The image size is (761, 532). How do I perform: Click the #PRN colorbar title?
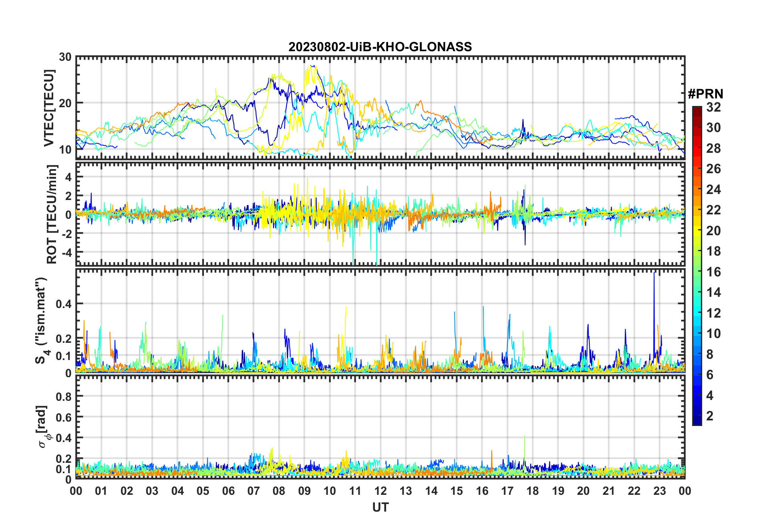coord(705,94)
